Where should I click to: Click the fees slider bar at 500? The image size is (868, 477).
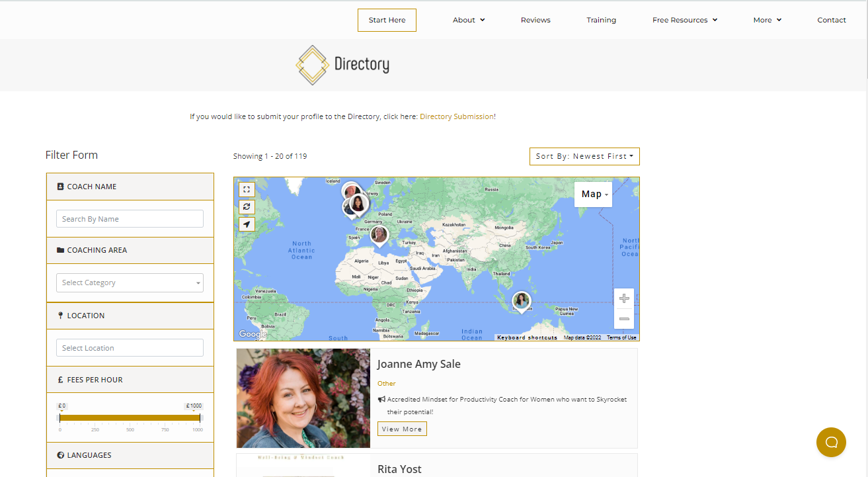[x=130, y=418]
